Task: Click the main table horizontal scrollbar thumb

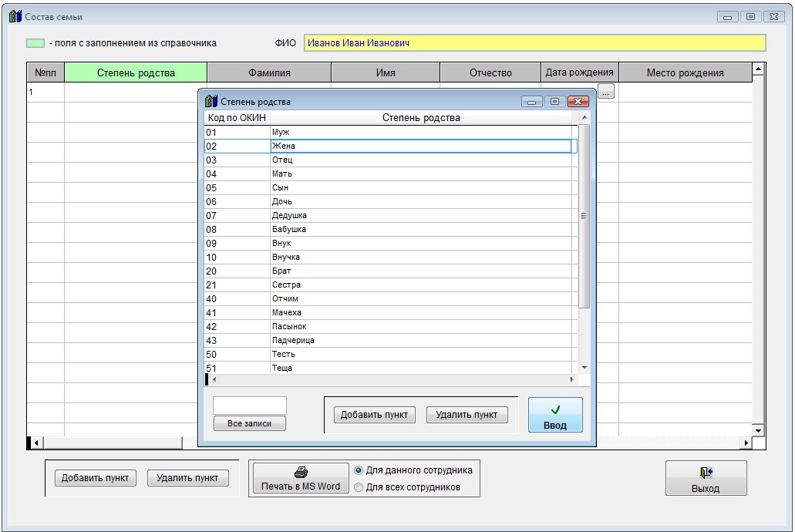Action: (x=113, y=443)
